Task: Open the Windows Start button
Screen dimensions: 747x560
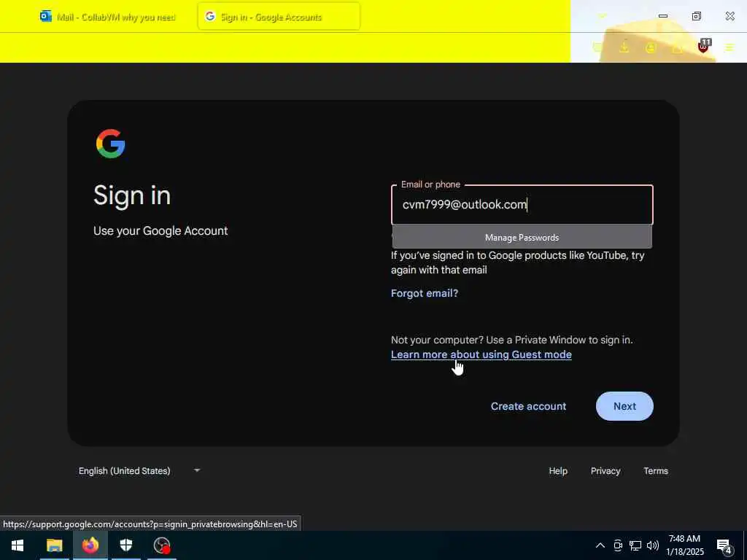Action: pos(18,545)
